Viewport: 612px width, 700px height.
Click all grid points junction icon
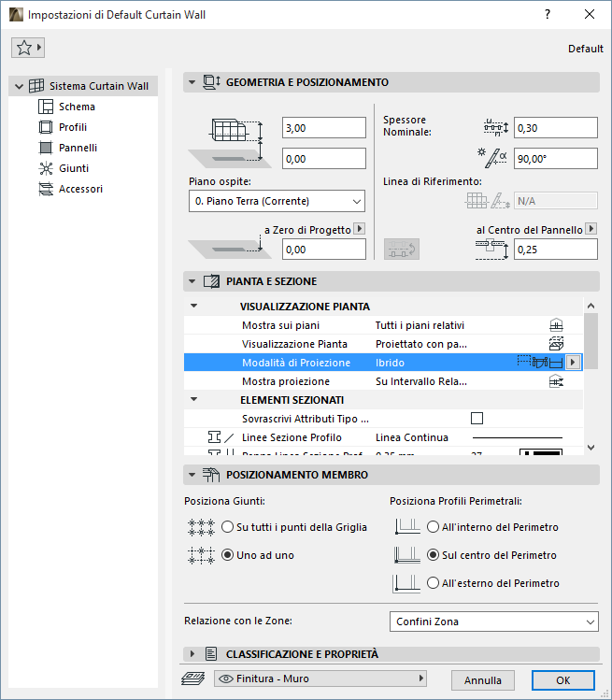[x=201, y=527]
